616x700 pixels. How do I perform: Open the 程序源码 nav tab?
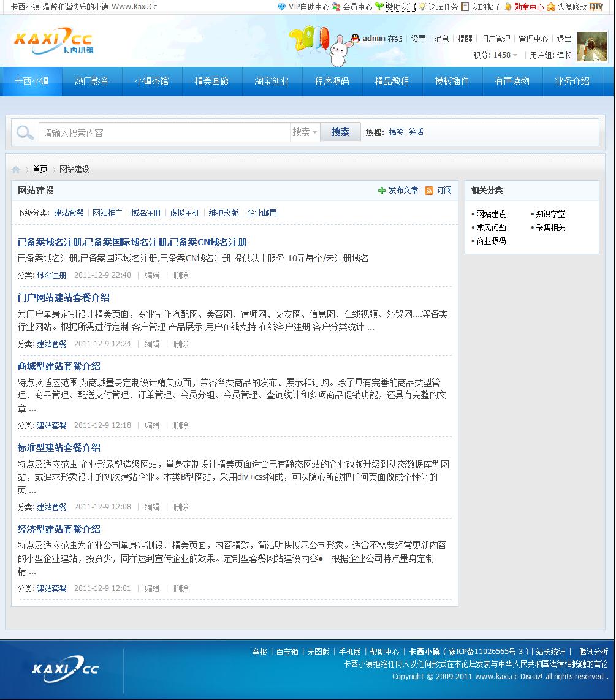point(332,82)
